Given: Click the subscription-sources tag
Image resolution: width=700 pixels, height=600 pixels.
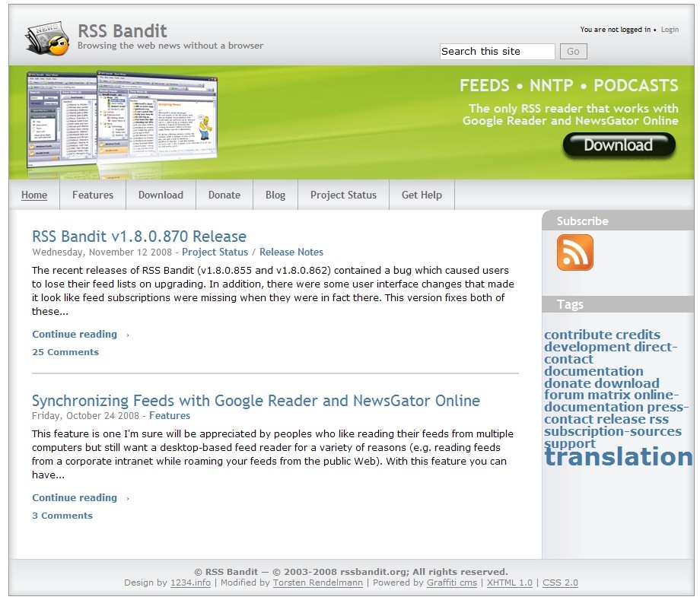Looking at the screenshot, I should [613, 431].
